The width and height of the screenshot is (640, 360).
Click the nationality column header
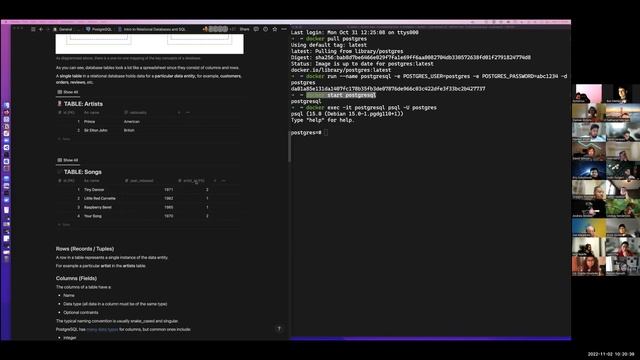pyautogui.click(x=136, y=113)
